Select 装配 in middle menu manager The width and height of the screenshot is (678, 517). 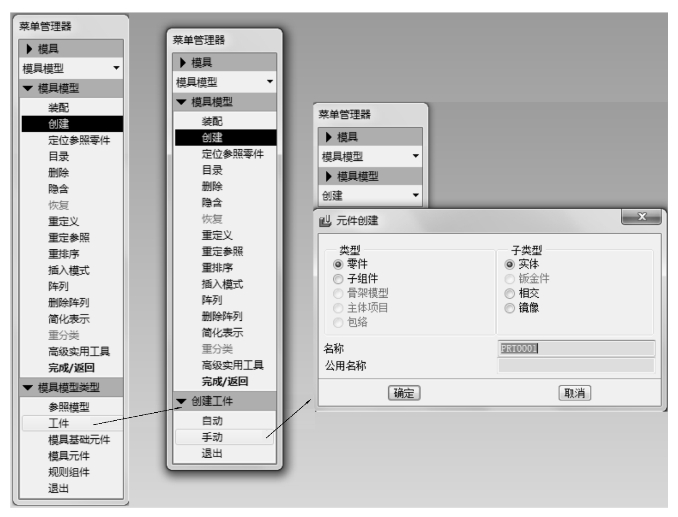[212, 121]
